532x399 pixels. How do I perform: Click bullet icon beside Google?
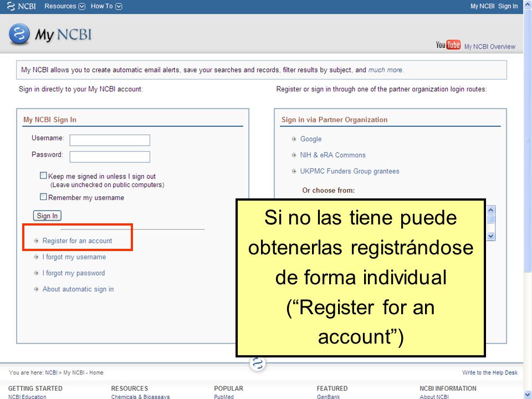294,139
